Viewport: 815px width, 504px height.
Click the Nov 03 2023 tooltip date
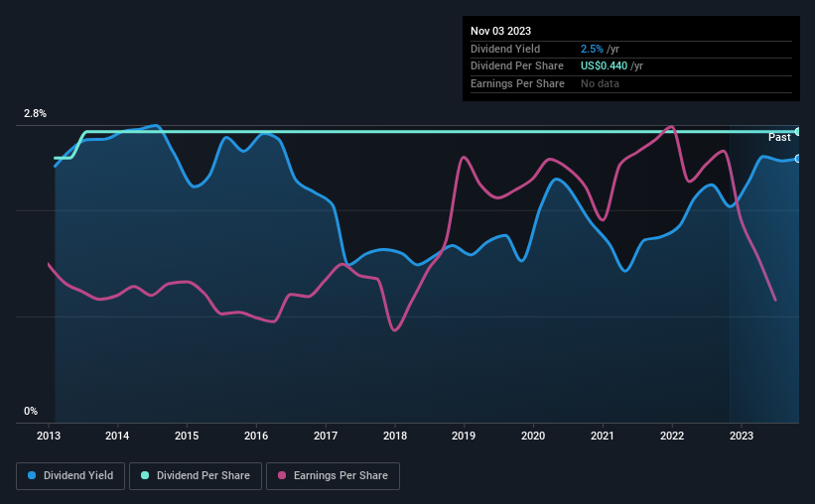(x=500, y=31)
